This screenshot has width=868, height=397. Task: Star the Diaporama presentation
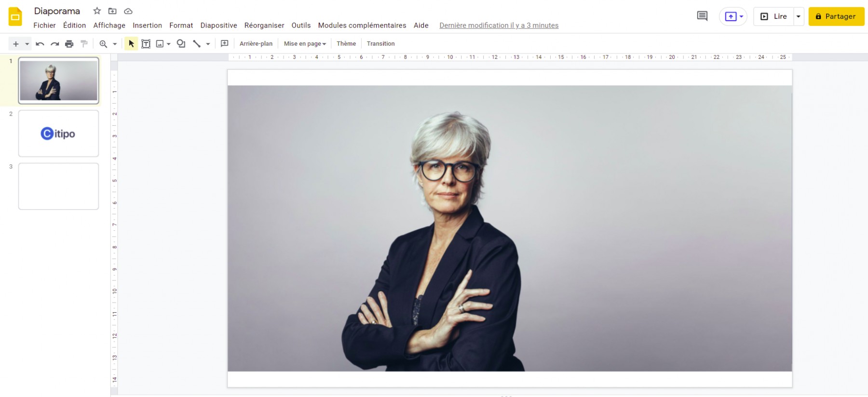click(97, 11)
